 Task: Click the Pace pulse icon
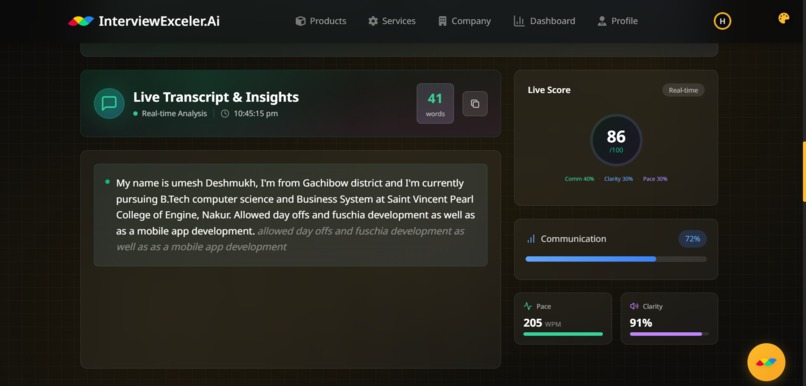point(528,306)
